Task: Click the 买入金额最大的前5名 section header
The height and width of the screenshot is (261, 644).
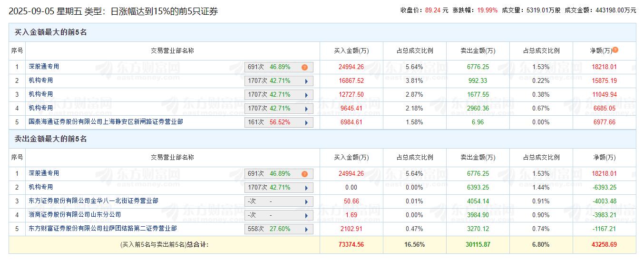Action: click(50, 32)
